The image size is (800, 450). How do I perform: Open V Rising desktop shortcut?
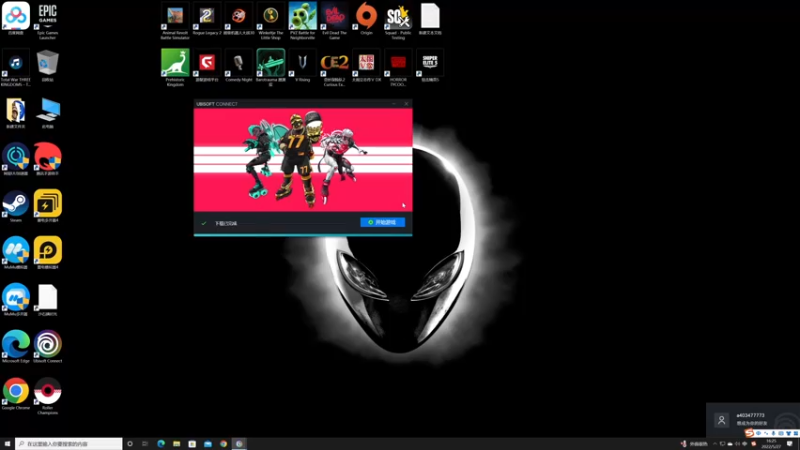coord(303,65)
